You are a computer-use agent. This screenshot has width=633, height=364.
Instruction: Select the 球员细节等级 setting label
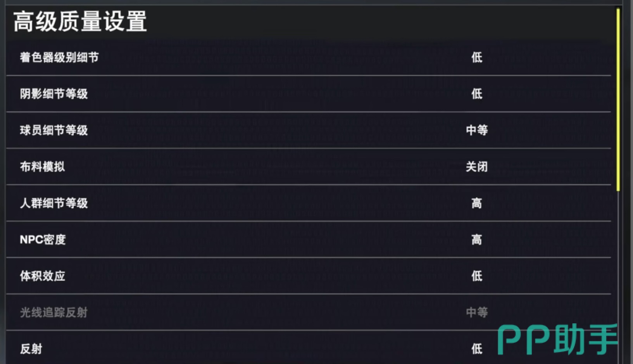click(54, 130)
